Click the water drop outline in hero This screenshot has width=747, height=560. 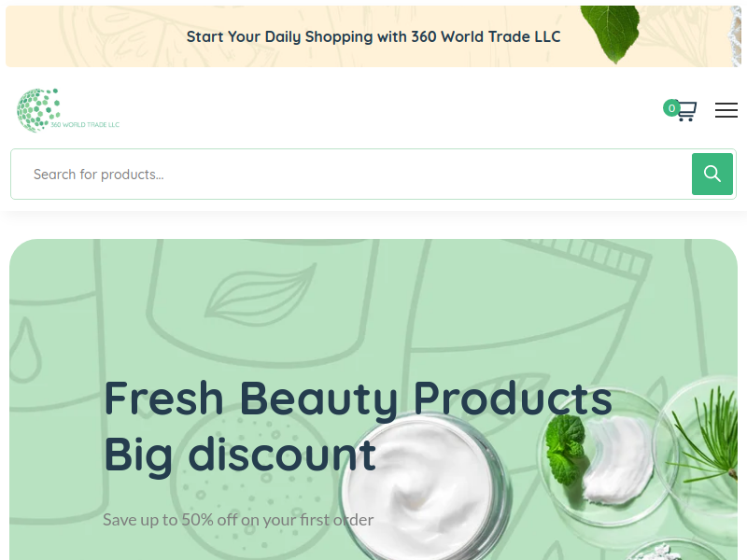pyautogui.click(x=25, y=351)
